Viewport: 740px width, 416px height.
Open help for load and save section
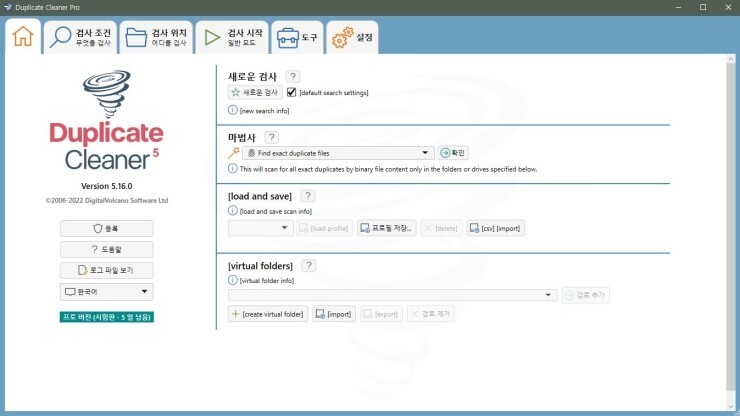[x=308, y=195]
